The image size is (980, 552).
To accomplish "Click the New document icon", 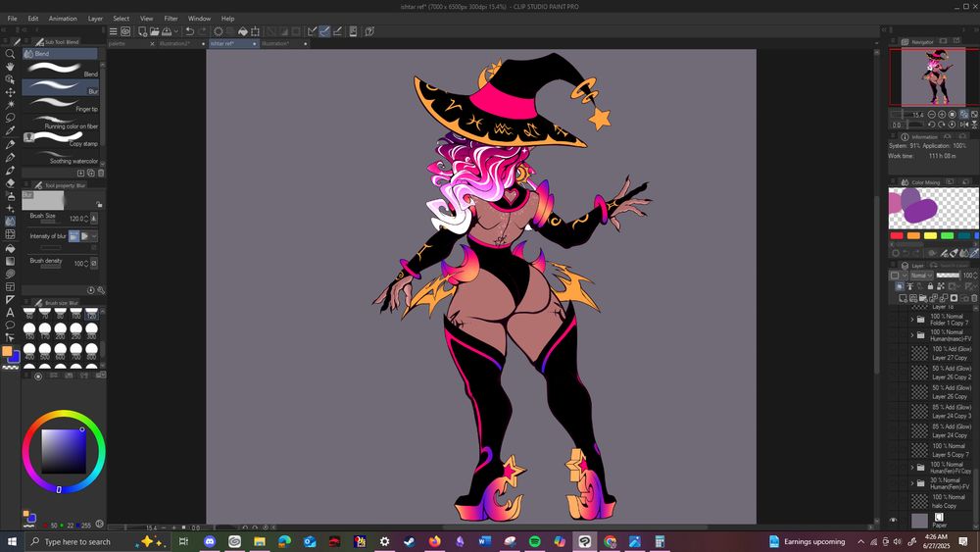I will pos(142,31).
